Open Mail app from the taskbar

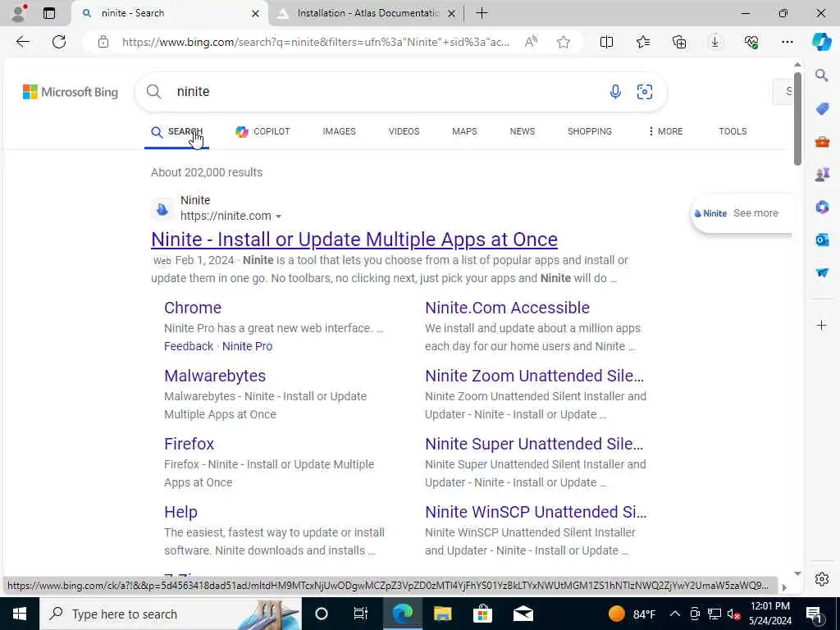point(523,614)
